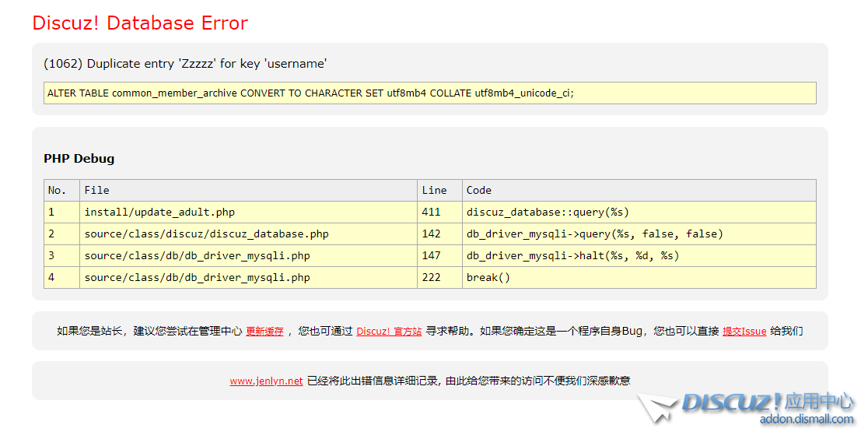
Task: Click the 'No.' column header
Action: pyautogui.click(x=62, y=190)
